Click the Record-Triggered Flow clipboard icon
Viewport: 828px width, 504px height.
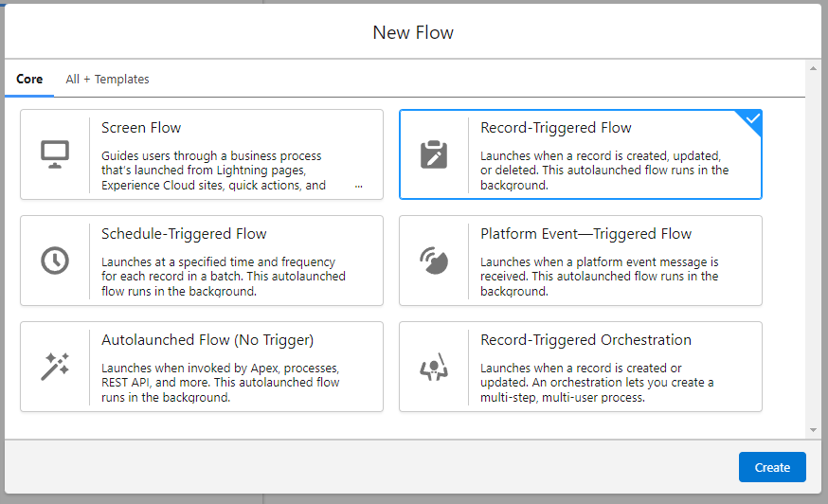coord(434,154)
